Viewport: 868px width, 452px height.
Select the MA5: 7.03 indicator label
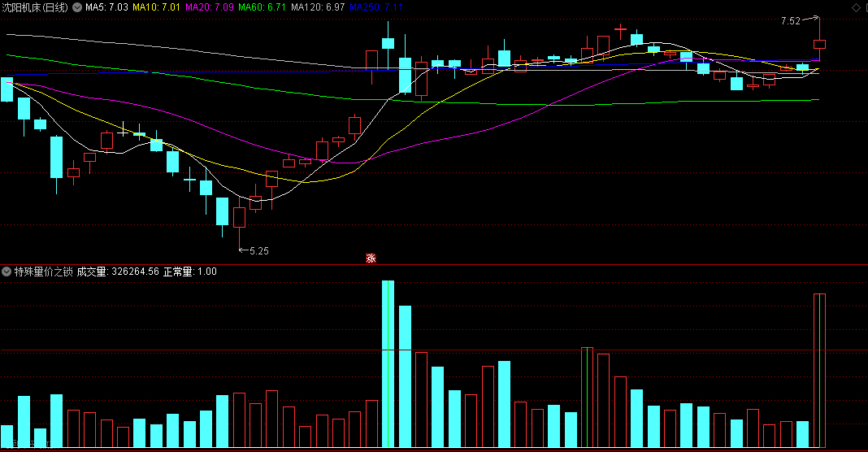click(106, 7)
